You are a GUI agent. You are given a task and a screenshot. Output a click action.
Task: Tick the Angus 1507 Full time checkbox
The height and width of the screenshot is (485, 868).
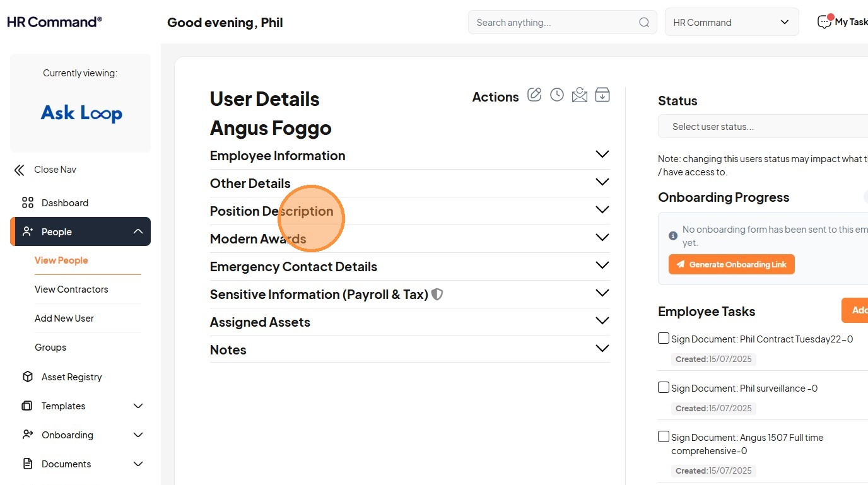664,436
